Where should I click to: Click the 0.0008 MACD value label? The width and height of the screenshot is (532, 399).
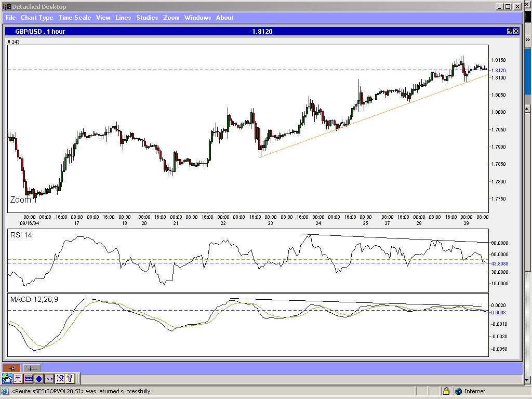(x=498, y=312)
